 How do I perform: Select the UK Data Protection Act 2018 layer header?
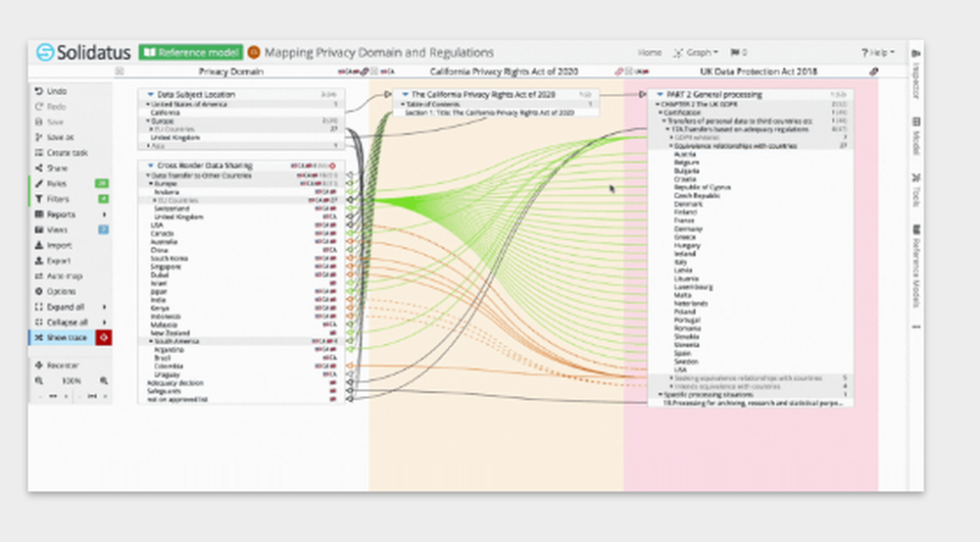click(759, 72)
